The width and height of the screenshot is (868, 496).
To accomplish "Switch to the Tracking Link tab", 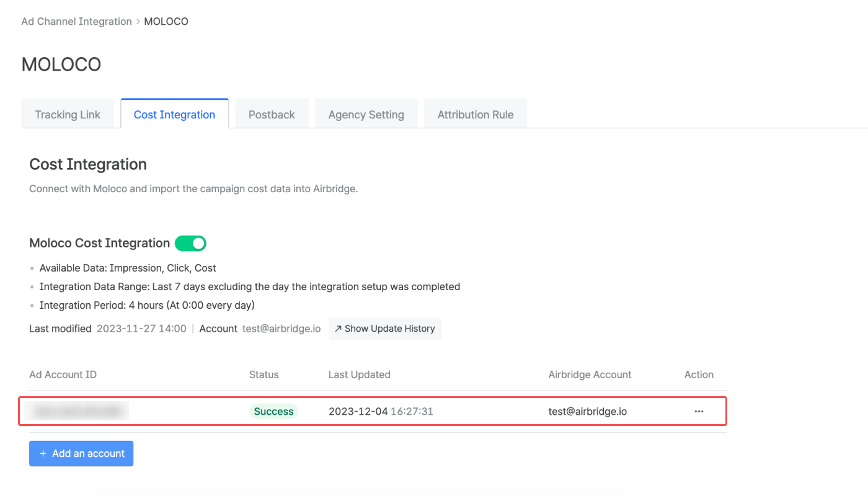I will point(68,115).
